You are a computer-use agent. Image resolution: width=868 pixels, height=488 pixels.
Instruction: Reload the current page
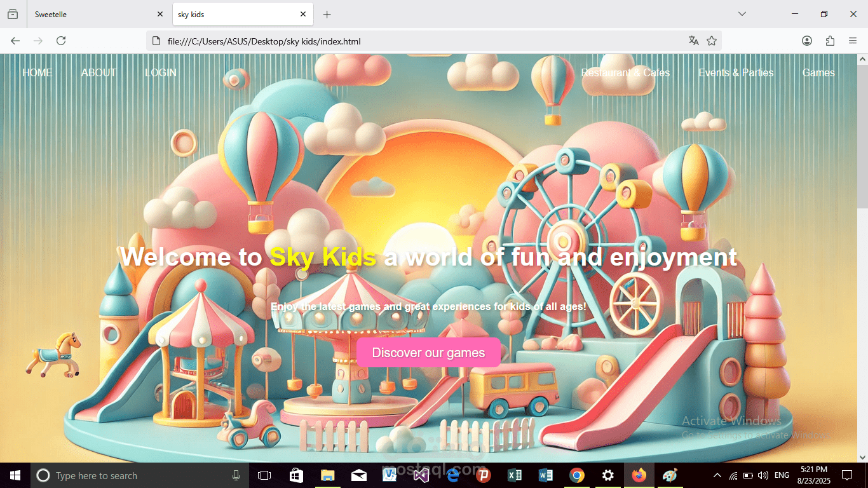pos(61,41)
